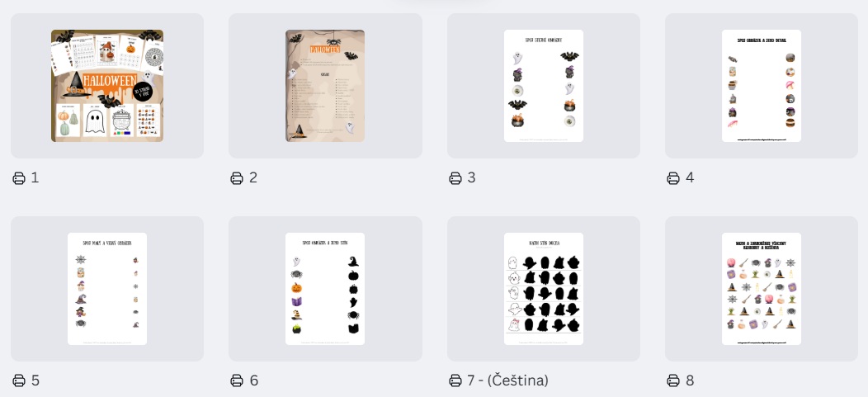Open the Halloween cover collage thumbnail
The image size is (868, 397).
(x=107, y=86)
